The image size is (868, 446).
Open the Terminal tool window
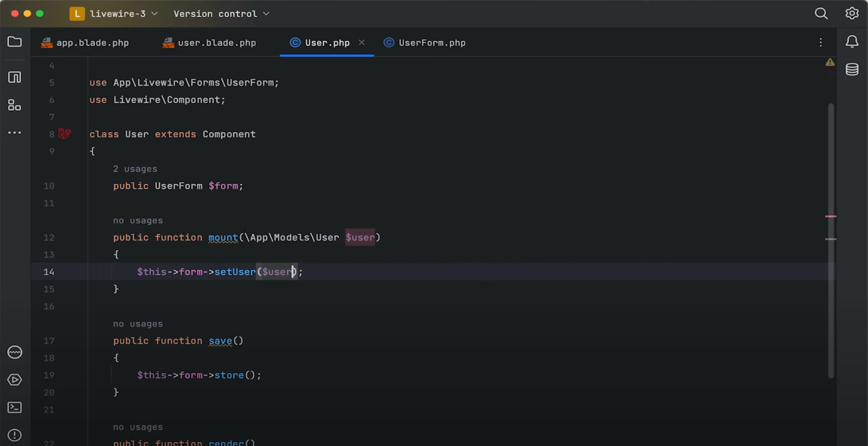(15, 408)
